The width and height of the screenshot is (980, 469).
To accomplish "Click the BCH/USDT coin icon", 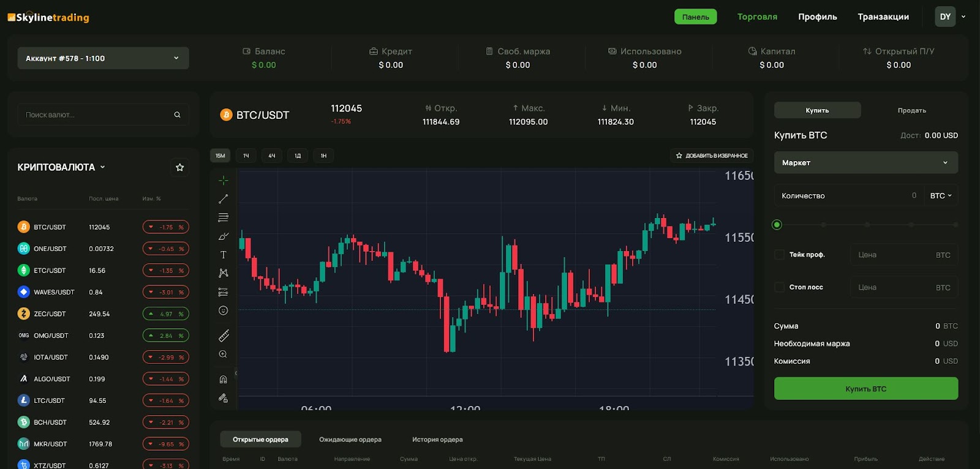I will 23,422.
